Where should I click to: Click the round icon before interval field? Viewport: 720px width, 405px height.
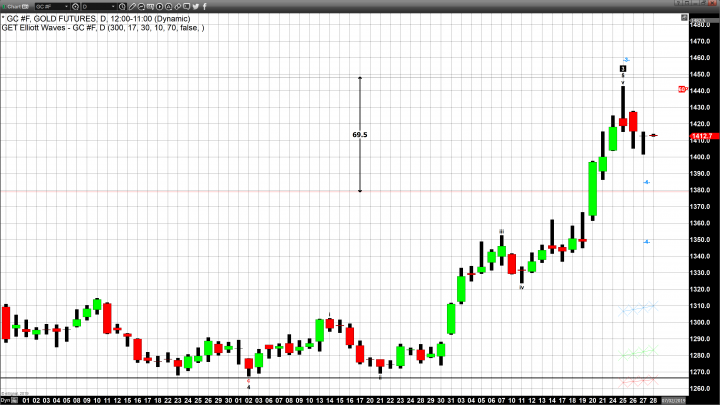tap(76, 6)
